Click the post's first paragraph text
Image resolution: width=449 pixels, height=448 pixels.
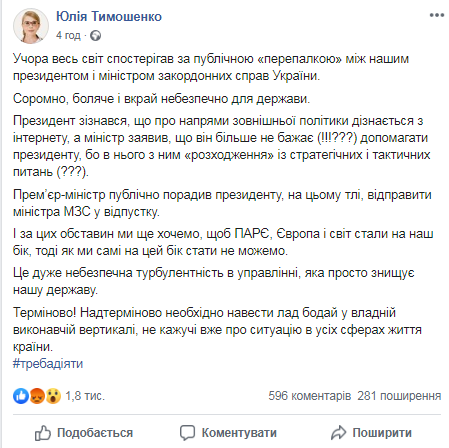211,67
